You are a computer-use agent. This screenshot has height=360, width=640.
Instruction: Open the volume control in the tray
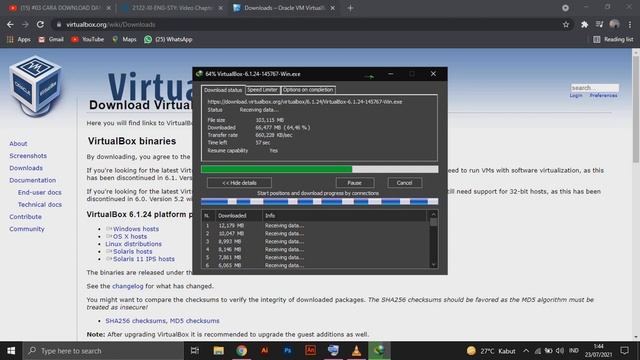point(560,351)
